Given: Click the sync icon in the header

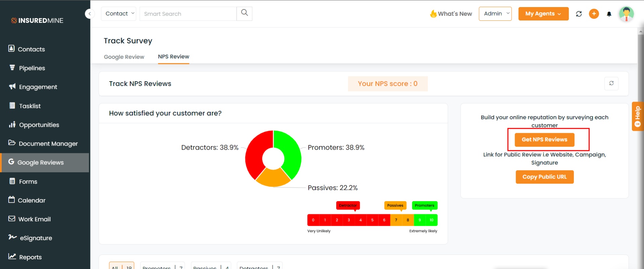Looking at the screenshot, I should [x=579, y=14].
